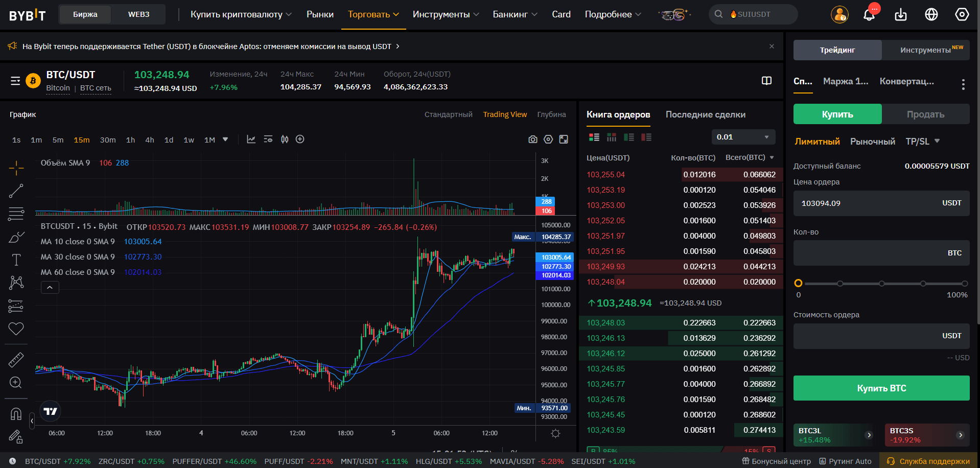Activate the zoom-in magnifier tool
Screen dimensions: 980x468
pyautogui.click(x=16, y=383)
